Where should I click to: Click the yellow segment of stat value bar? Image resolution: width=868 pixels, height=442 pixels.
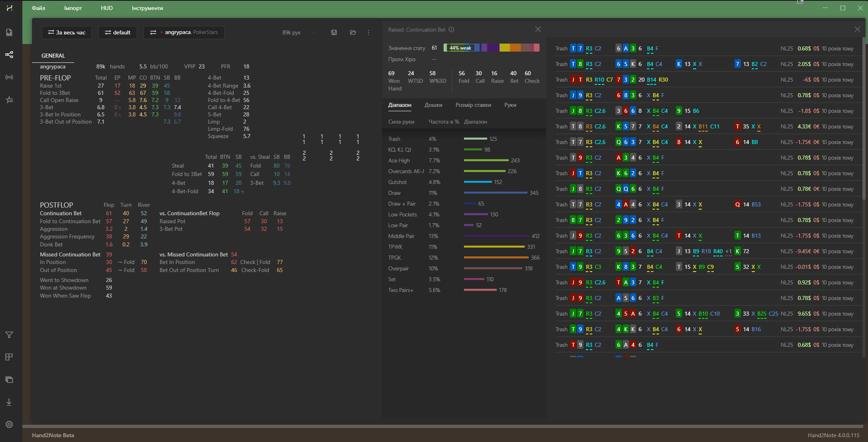click(x=504, y=48)
